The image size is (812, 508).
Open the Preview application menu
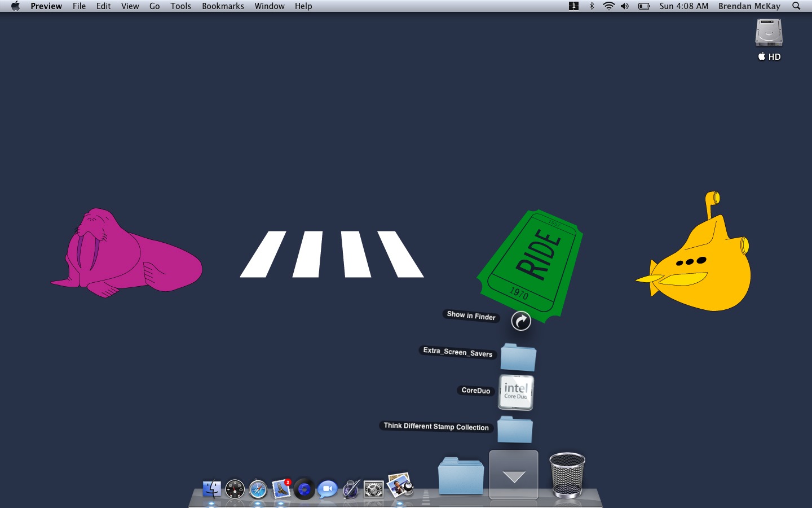46,6
